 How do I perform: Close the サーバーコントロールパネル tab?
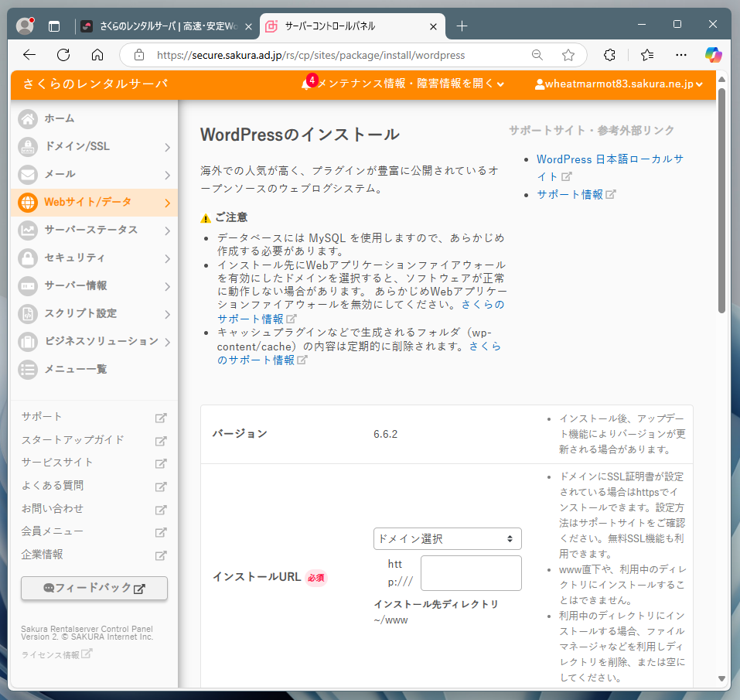pyautogui.click(x=433, y=27)
